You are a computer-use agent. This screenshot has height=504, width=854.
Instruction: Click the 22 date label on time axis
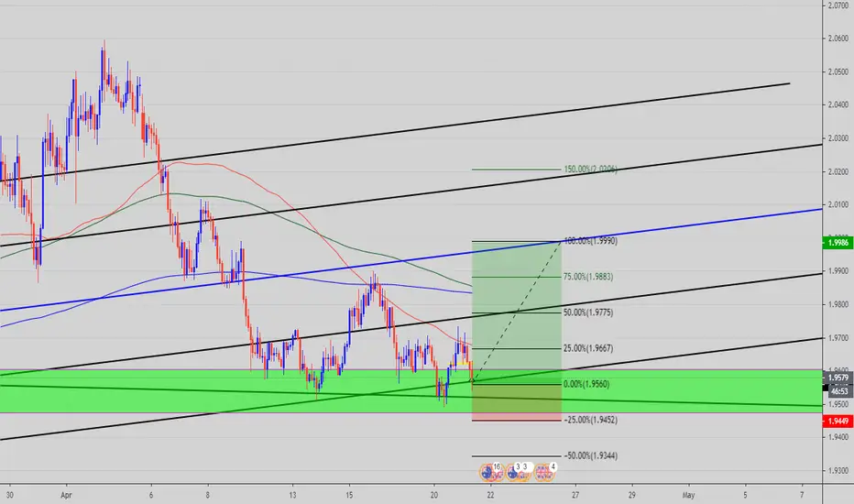pos(491,495)
